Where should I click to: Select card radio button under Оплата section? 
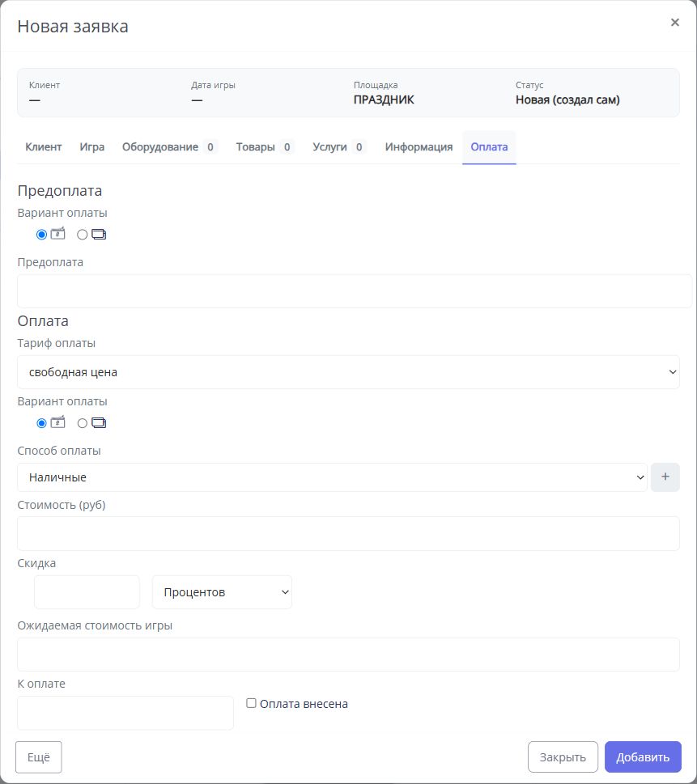coord(82,423)
